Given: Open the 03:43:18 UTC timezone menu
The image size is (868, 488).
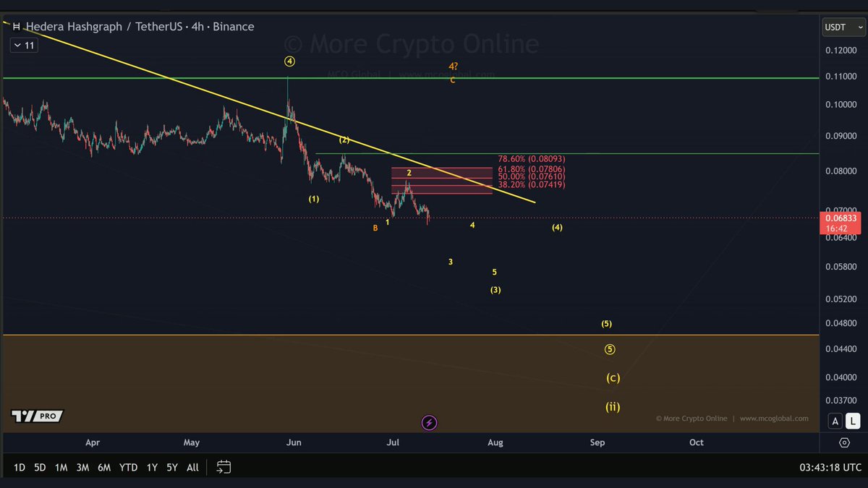Looking at the screenshot, I should (x=830, y=468).
